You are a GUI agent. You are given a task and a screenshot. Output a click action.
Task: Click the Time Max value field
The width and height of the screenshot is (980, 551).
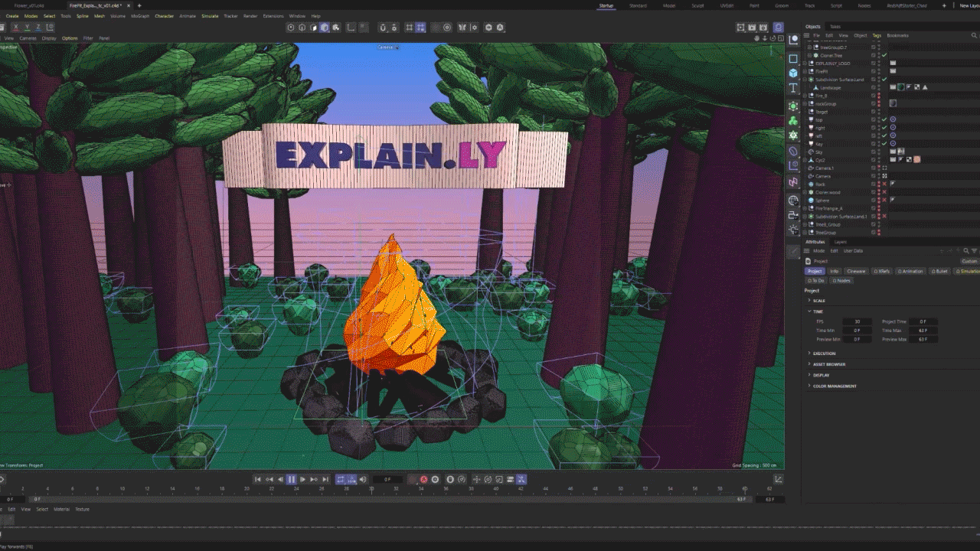click(923, 330)
